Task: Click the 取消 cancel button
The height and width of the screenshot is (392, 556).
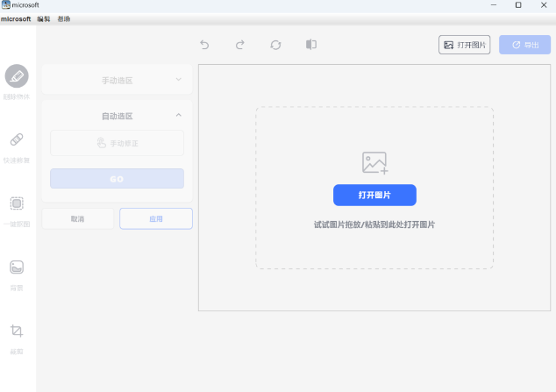Action: click(77, 218)
